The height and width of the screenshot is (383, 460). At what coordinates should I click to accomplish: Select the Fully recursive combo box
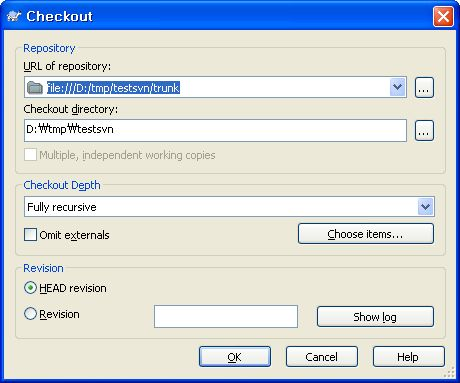tap(229, 207)
